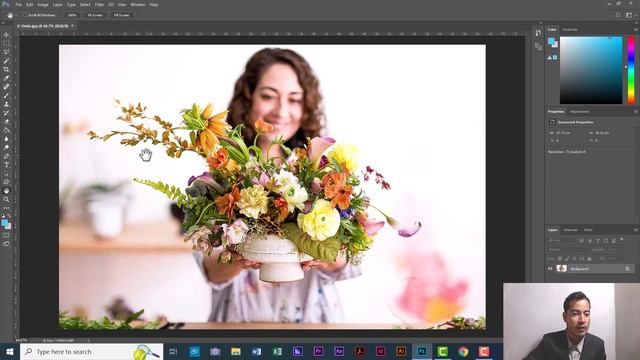Screen dimensions: 640x360
Task: Click the Windows search box
Action: (x=91, y=351)
